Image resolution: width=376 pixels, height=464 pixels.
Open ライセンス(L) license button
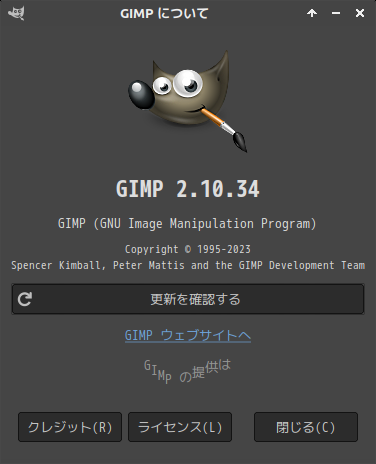pos(180,427)
